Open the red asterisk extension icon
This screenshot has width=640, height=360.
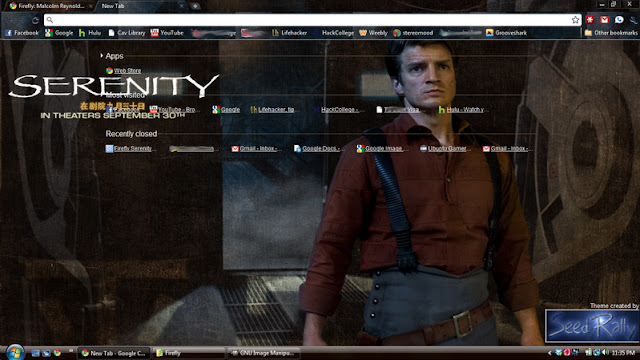point(590,20)
